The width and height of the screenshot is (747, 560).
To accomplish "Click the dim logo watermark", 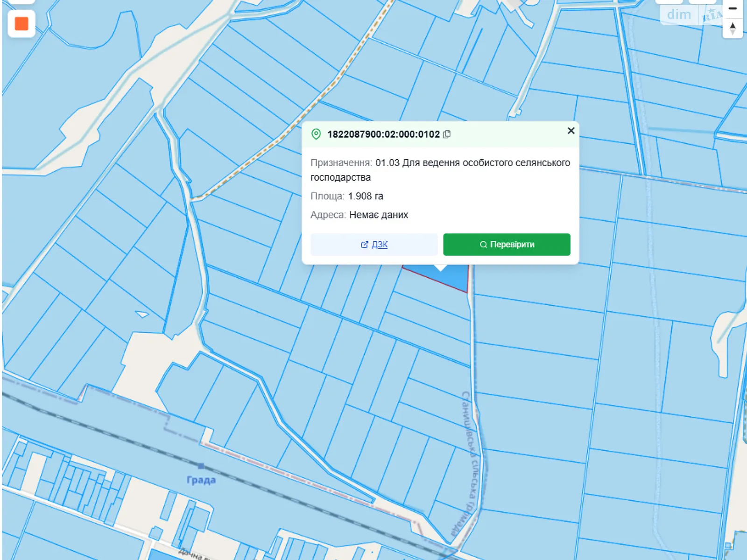I will tap(679, 14).
